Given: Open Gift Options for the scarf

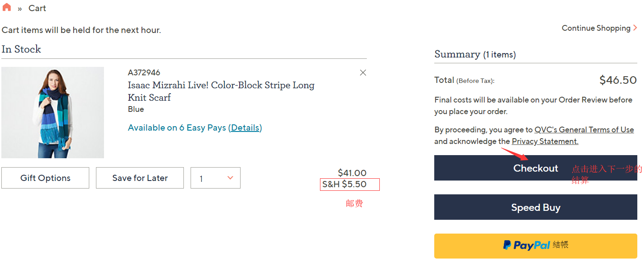Looking at the screenshot, I should point(45,178).
